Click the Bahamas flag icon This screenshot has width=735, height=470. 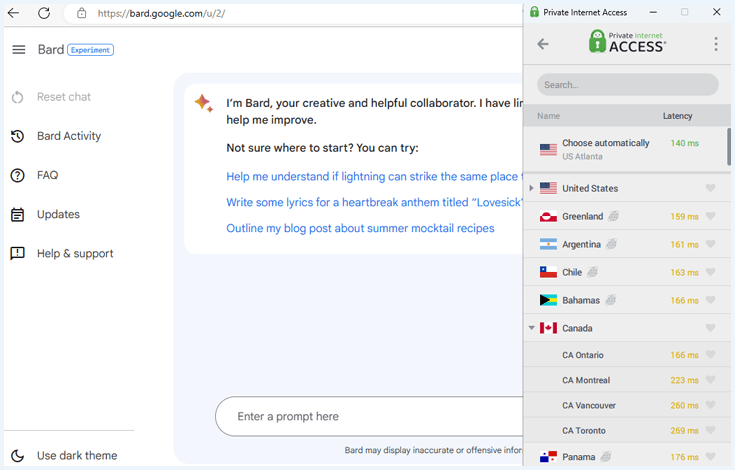548,300
